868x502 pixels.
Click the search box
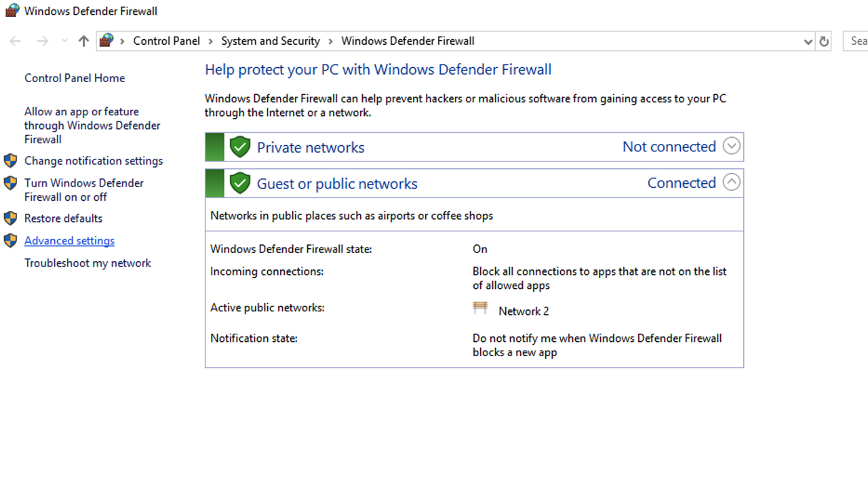click(x=856, y=41)
